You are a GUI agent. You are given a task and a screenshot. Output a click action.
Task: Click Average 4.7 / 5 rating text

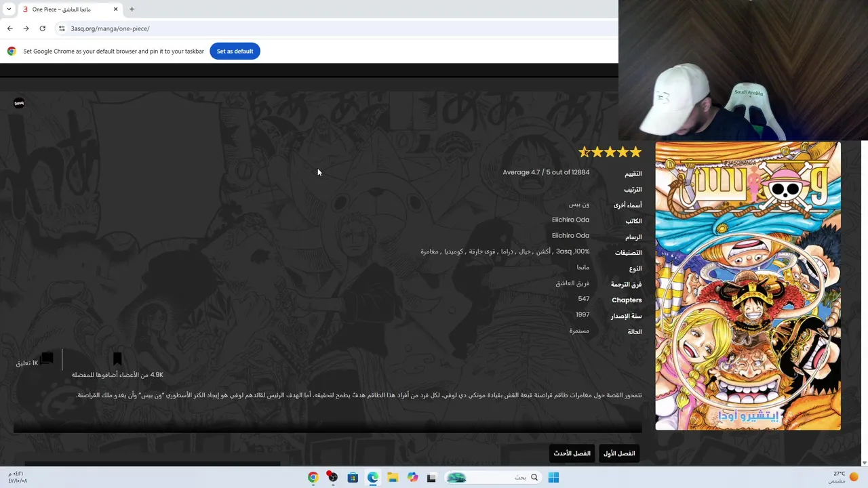tap(546, 172)
